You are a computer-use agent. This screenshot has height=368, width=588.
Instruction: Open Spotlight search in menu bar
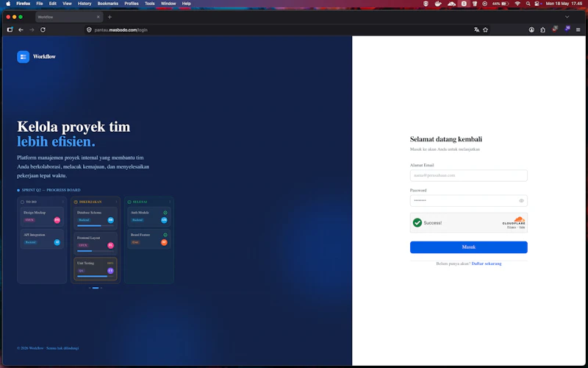[528, 4]
